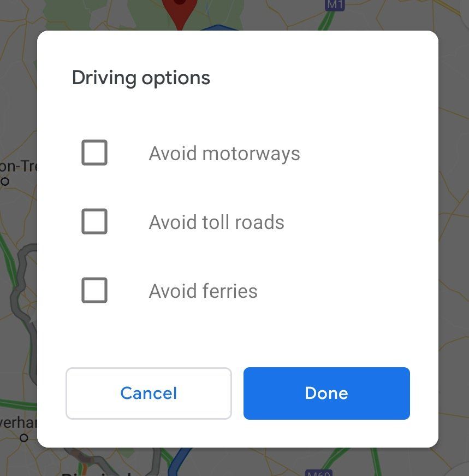Tick the Avoid toll roads checkbox
This screenshot has height=476, width=469.
pos(94,221)
